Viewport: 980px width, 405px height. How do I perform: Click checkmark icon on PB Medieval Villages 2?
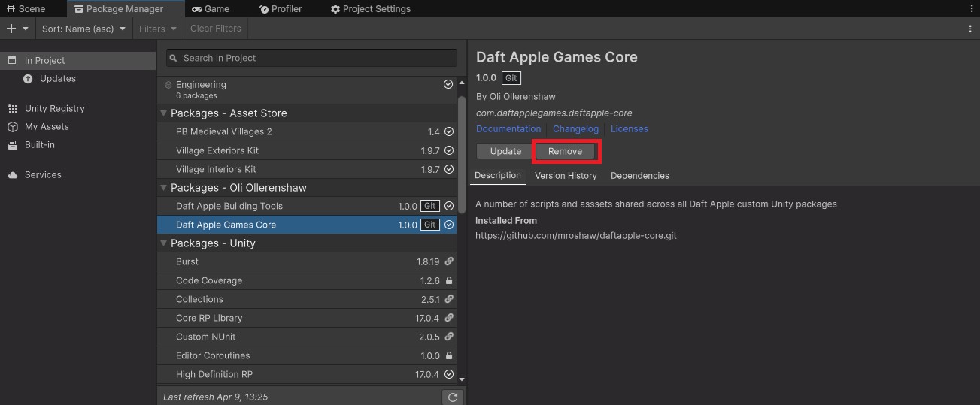click(449, 131)
